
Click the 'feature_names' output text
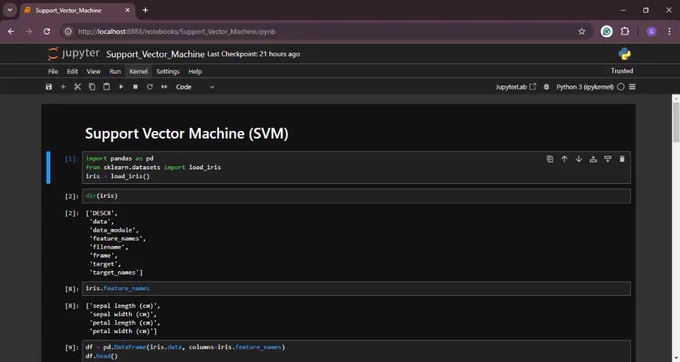[x=118, y=238]
